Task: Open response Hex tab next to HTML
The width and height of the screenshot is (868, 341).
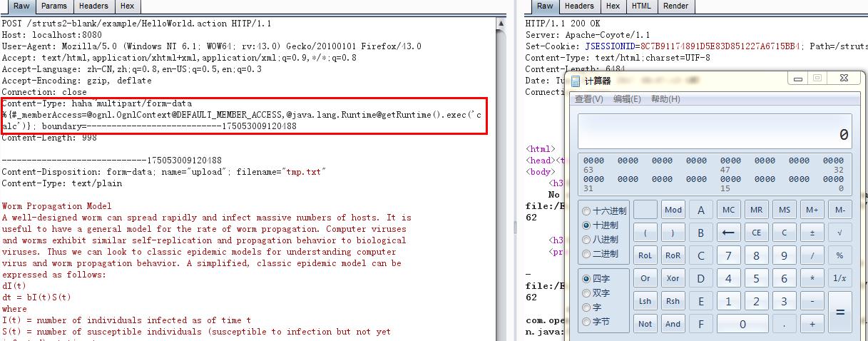Action: tap(613, 6)
